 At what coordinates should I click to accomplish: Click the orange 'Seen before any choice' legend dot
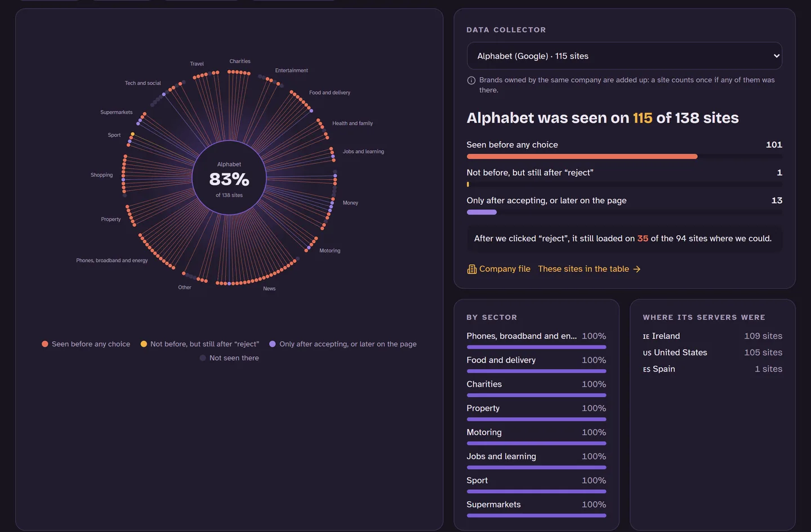pos(45,344)
